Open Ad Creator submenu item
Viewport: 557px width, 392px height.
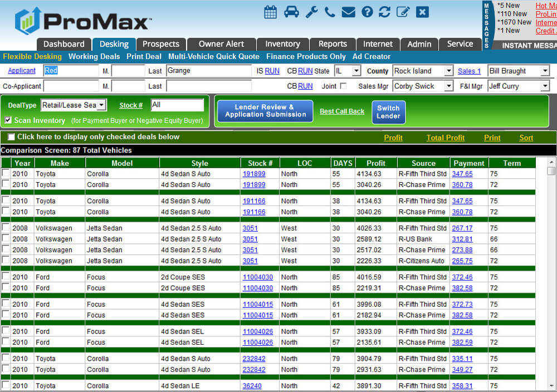[371, 56]
